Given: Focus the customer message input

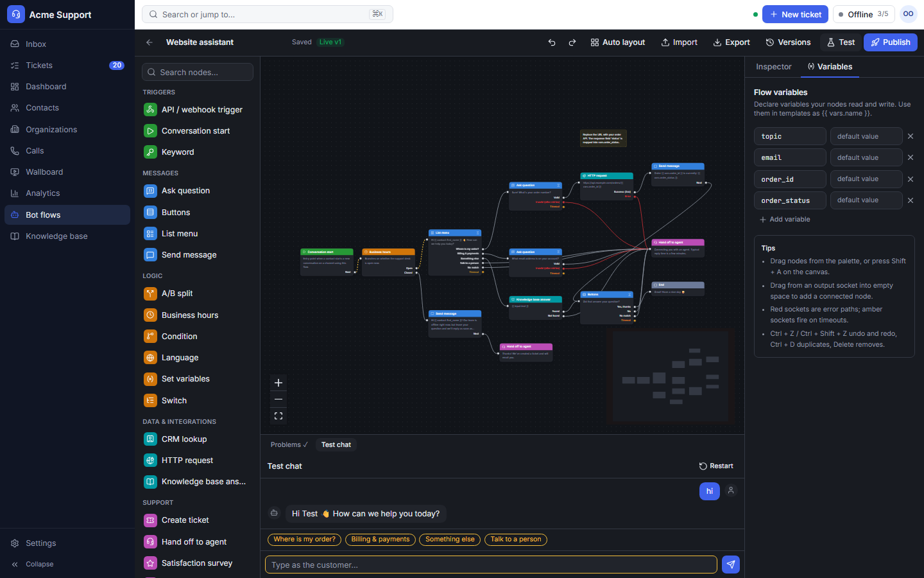Looking at the screenshot, I should click(x=491, y=565).
